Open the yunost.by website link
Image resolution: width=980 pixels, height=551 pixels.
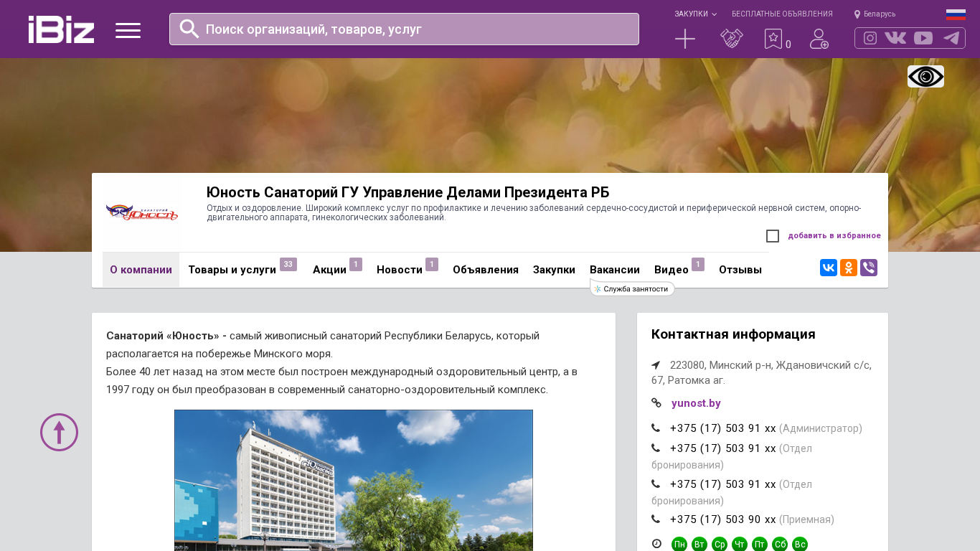click(x=696, y=403)
